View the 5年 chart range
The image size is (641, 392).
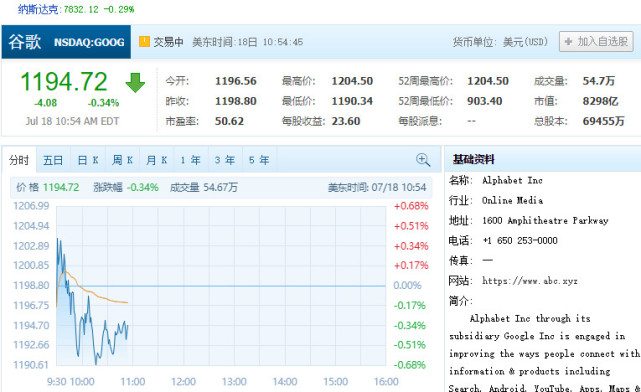[259, 160]
